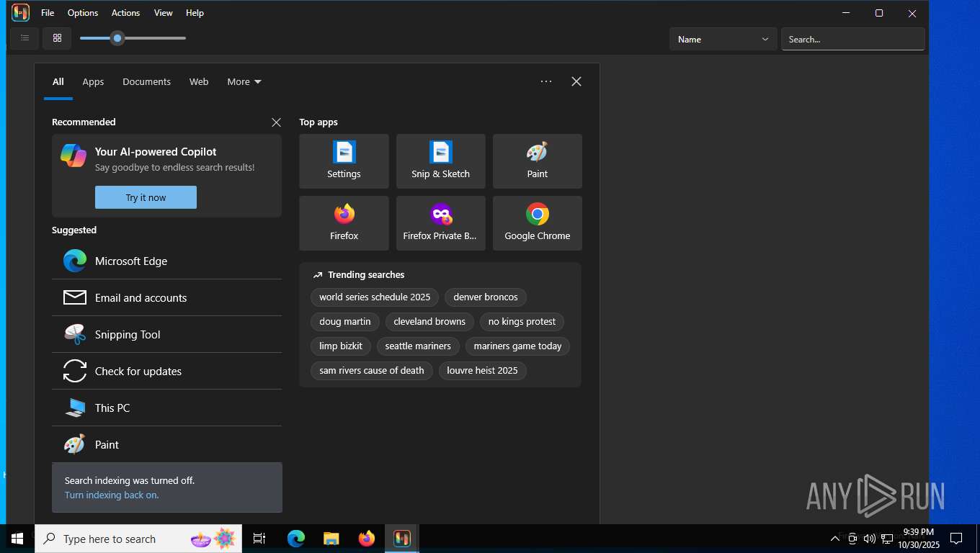Open Snip & Sketch tile

coord(440,161)
